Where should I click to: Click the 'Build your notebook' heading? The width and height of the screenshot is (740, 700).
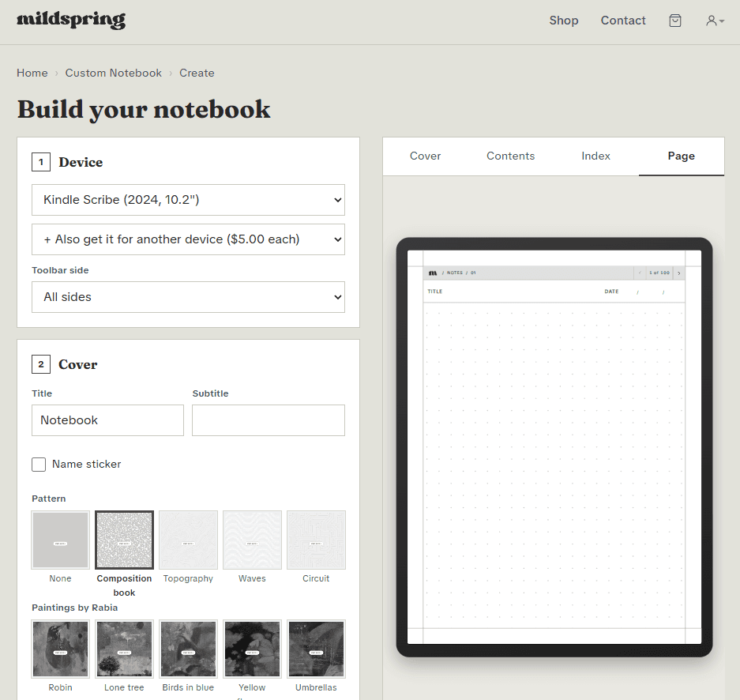[144, 110]
